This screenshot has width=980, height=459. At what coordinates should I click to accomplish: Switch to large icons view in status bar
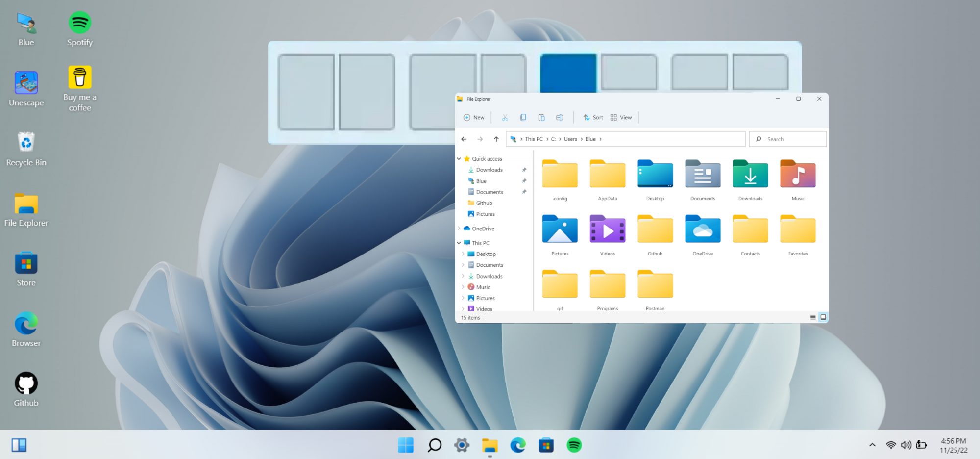tap(823, 317)
